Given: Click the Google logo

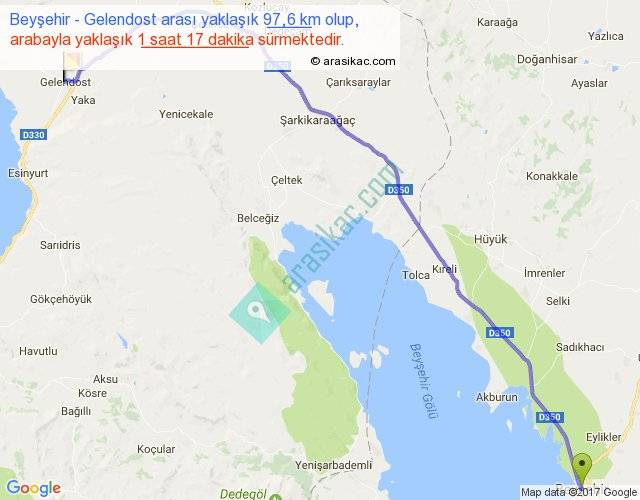Looking at the screenshot, I should point(34,488).
